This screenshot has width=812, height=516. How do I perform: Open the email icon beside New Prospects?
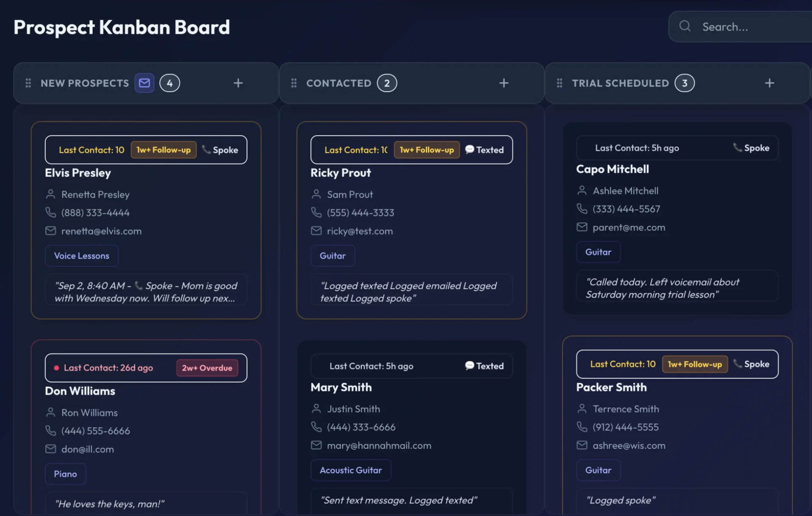tap(144, 83)
